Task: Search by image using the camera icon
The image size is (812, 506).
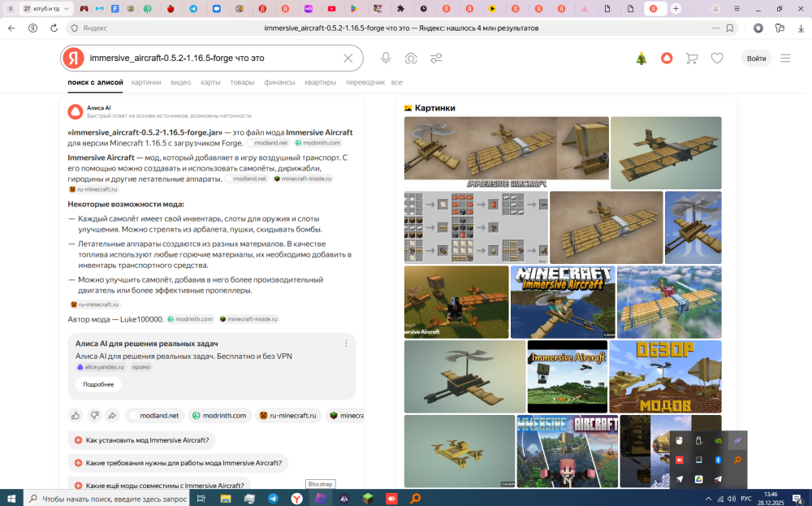Action: click(x=411, y=58)
